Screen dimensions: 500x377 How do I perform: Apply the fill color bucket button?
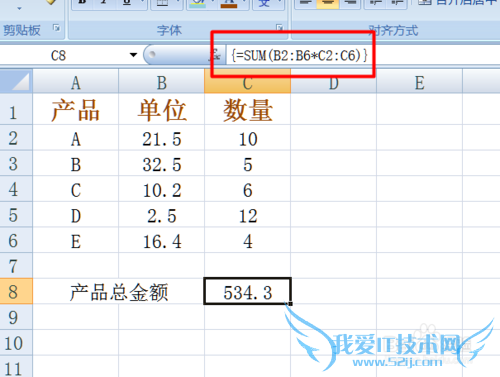[x=198, y=3]
